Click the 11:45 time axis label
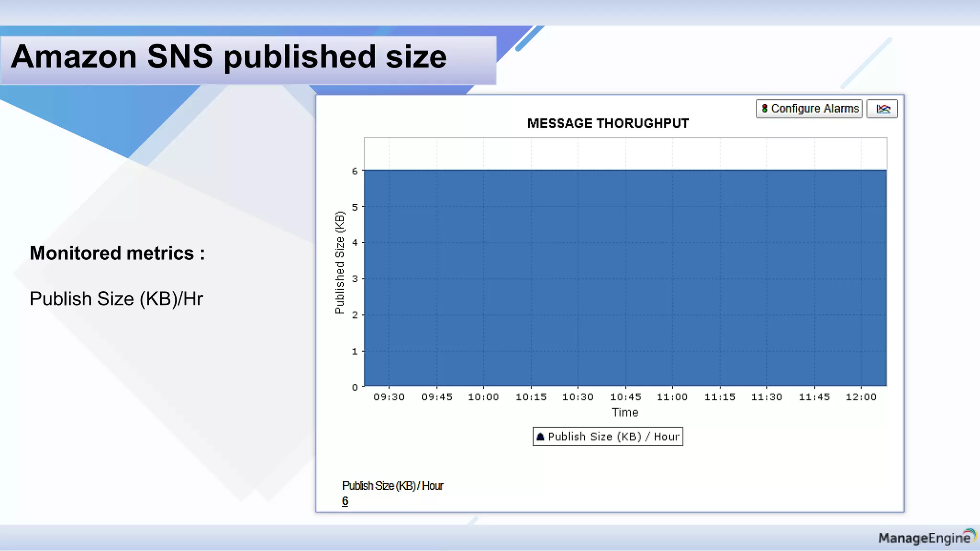Image resolution: width=980 pixels, height=551 pixels. (x=814, y=397)
